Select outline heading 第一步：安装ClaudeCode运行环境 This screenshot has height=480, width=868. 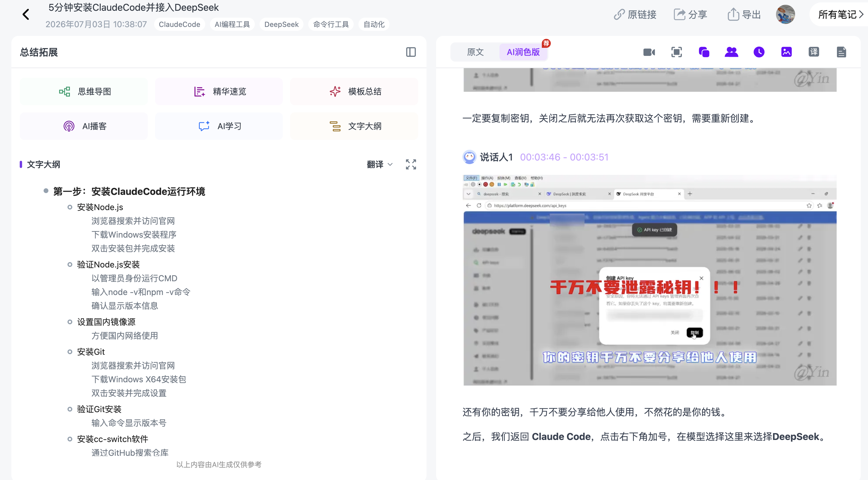tap(129, 192)
